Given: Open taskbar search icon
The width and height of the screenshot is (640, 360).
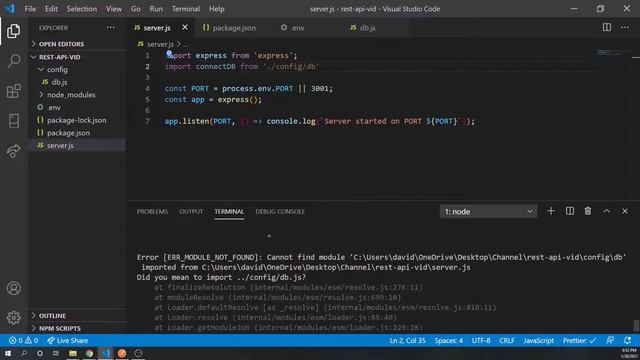Looking at the screenshot, I should pos(24,353).
